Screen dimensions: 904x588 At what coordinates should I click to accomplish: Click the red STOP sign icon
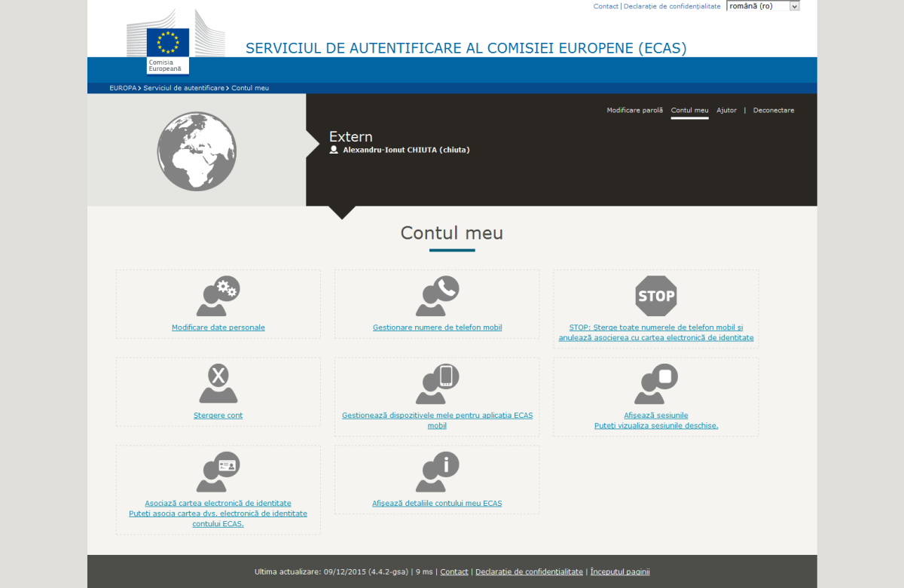point(655,295)
